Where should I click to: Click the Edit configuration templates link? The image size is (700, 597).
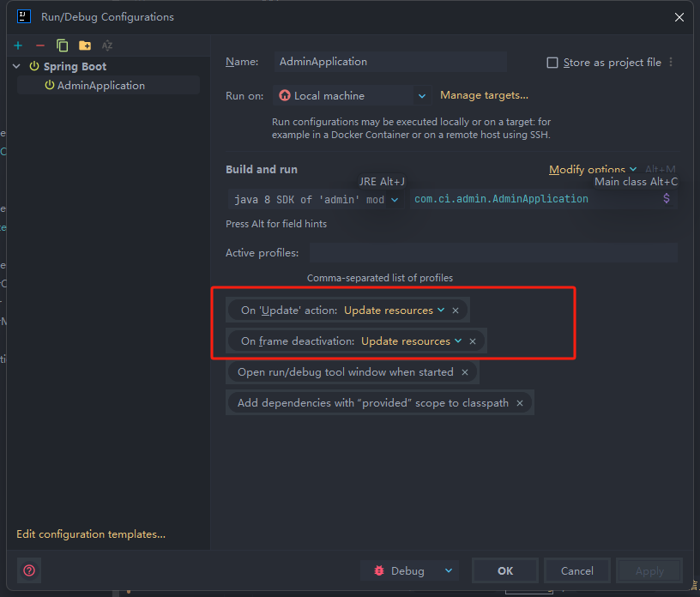point(91,534)
